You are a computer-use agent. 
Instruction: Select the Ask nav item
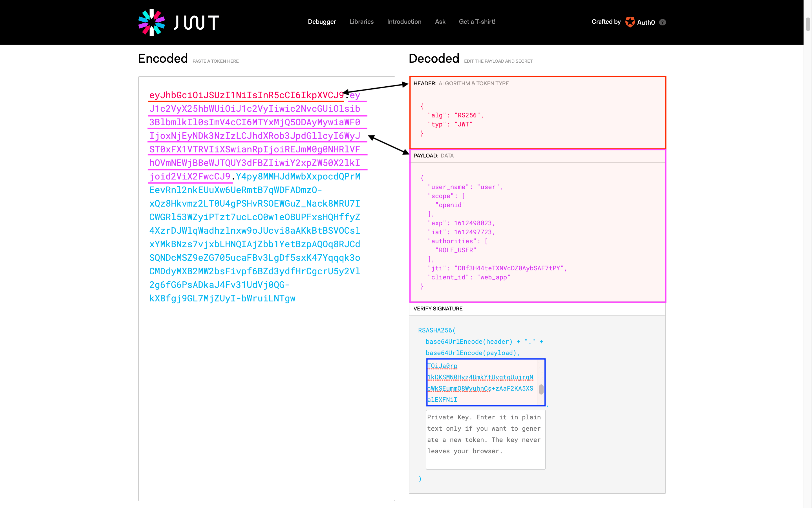(x=440, y=21)
